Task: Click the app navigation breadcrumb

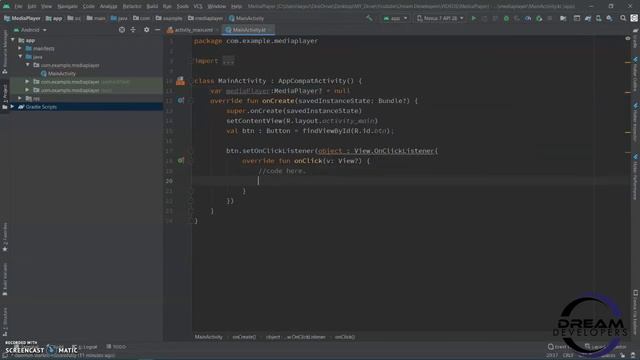Action: [54, 18]
